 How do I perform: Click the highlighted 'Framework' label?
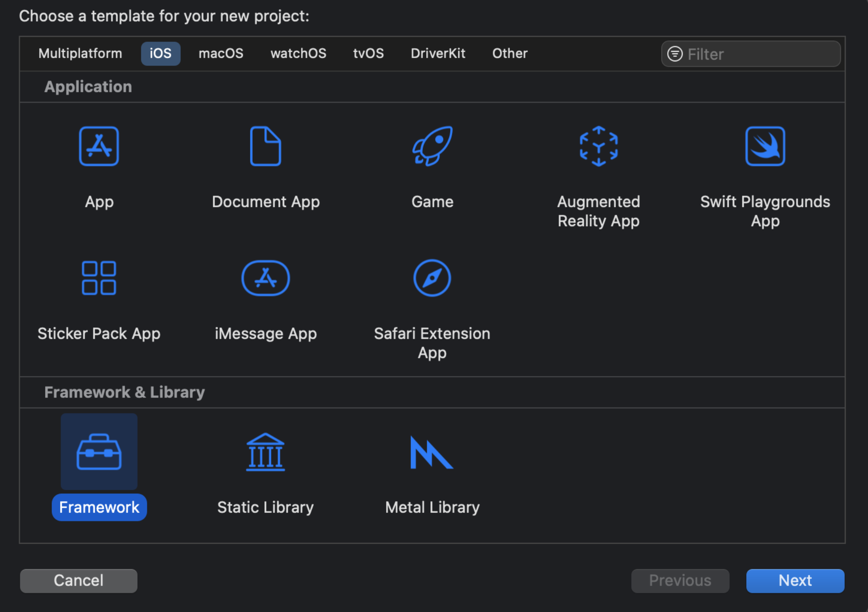coord(99,507)
